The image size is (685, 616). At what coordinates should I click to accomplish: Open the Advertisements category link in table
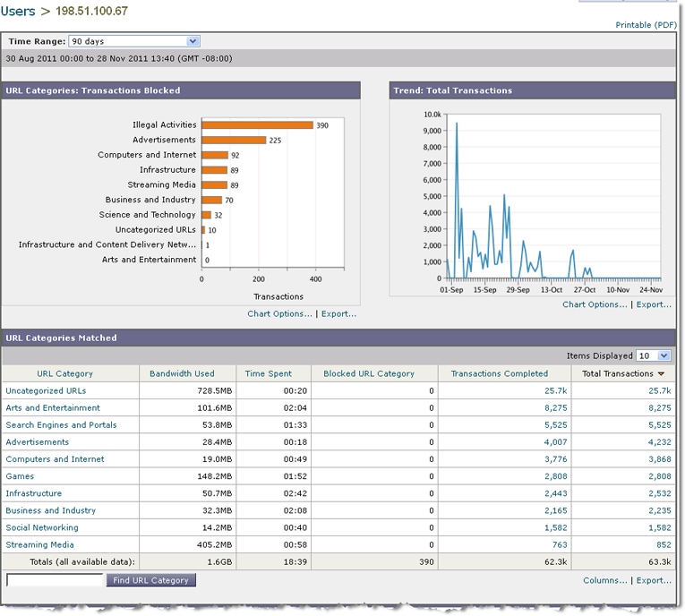tap(37, 441)
